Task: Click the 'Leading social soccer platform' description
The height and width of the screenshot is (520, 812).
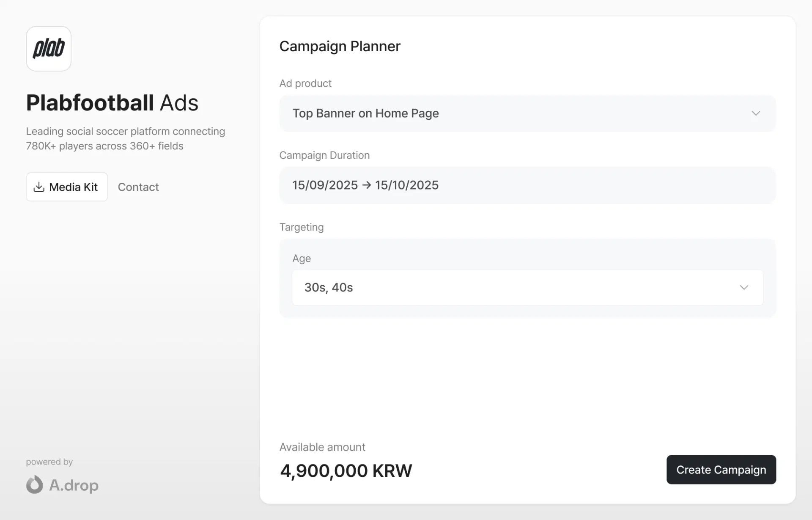Action: (126, 139)
